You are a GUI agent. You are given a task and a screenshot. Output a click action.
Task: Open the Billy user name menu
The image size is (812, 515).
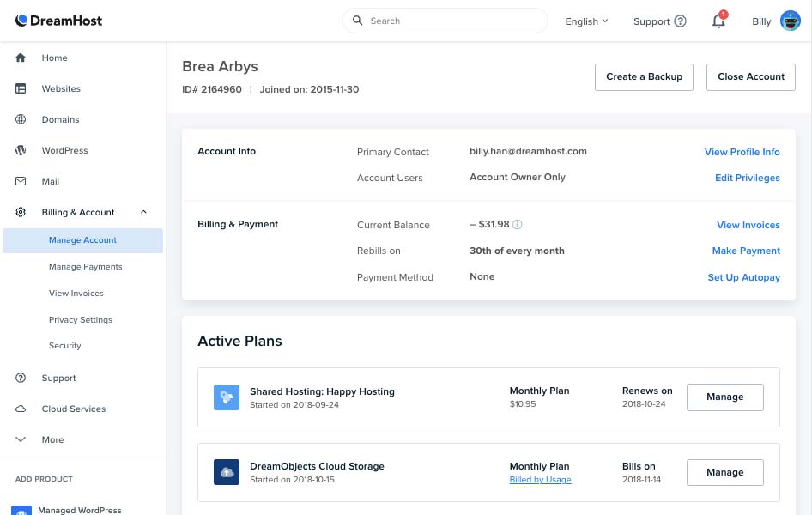(761, 21)
